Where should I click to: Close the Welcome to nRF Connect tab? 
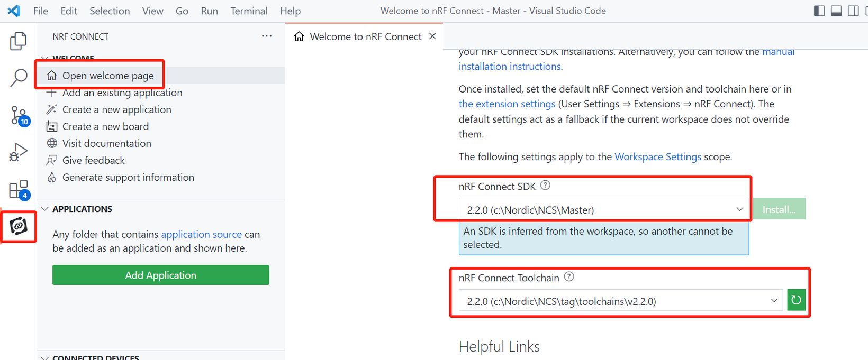pos(432,36)
